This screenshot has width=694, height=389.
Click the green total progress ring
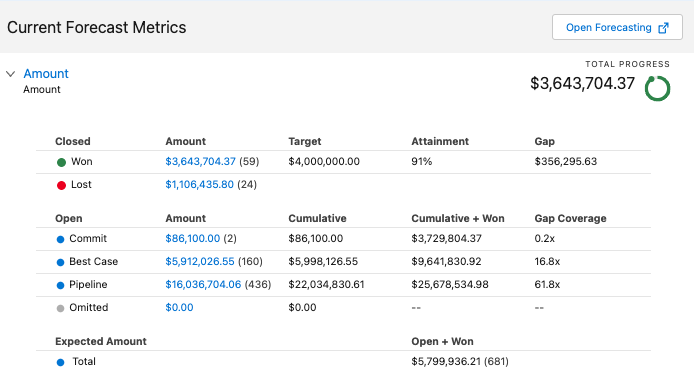point(657,89)
